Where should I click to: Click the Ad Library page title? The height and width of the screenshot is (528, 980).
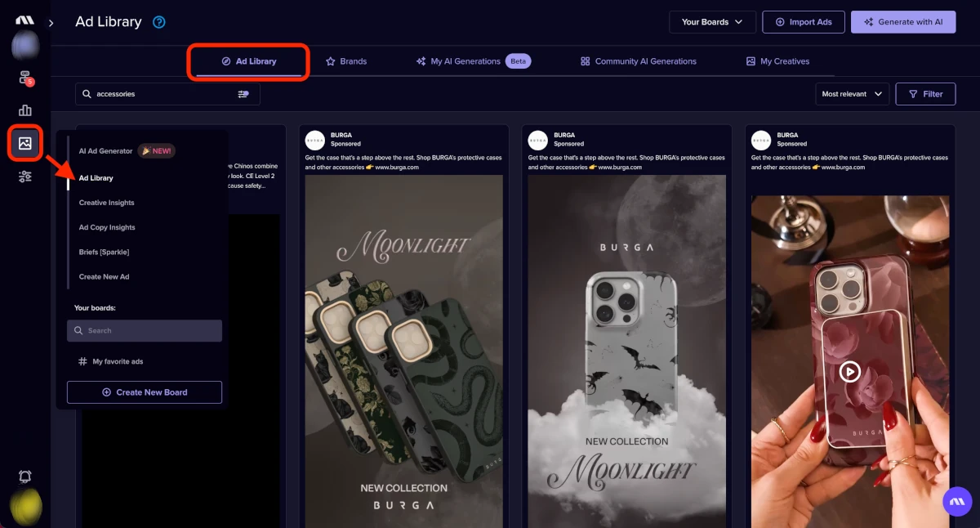pyautogui.click(x=109, y=22)
